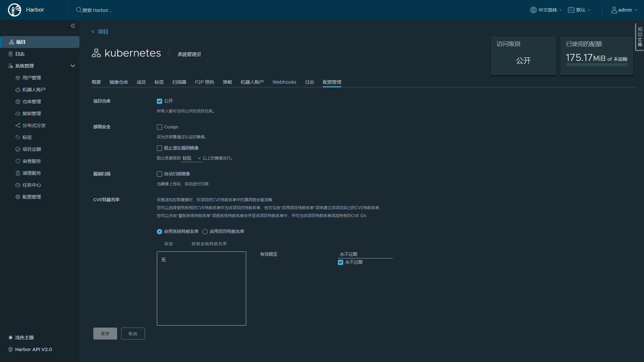Viewport: 644px width, 362px height.
Task: Switch to the 扫描器 tab
Action: click(179, 82)
